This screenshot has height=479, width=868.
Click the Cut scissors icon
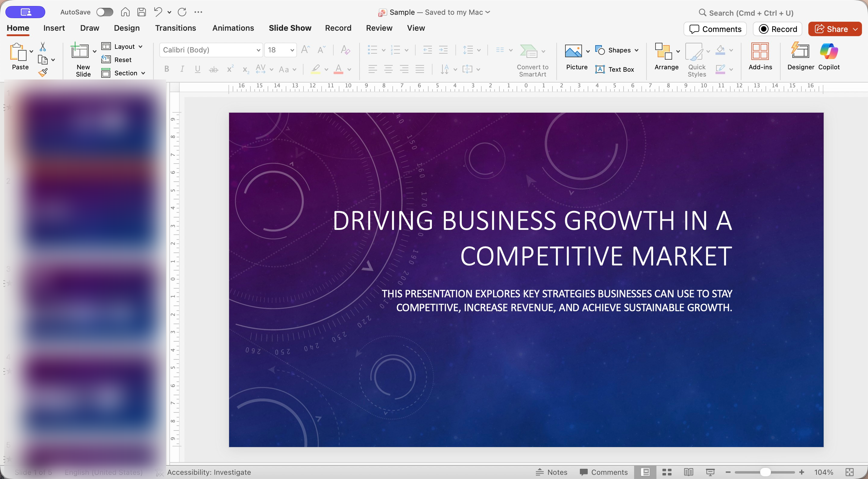(43, 46)
